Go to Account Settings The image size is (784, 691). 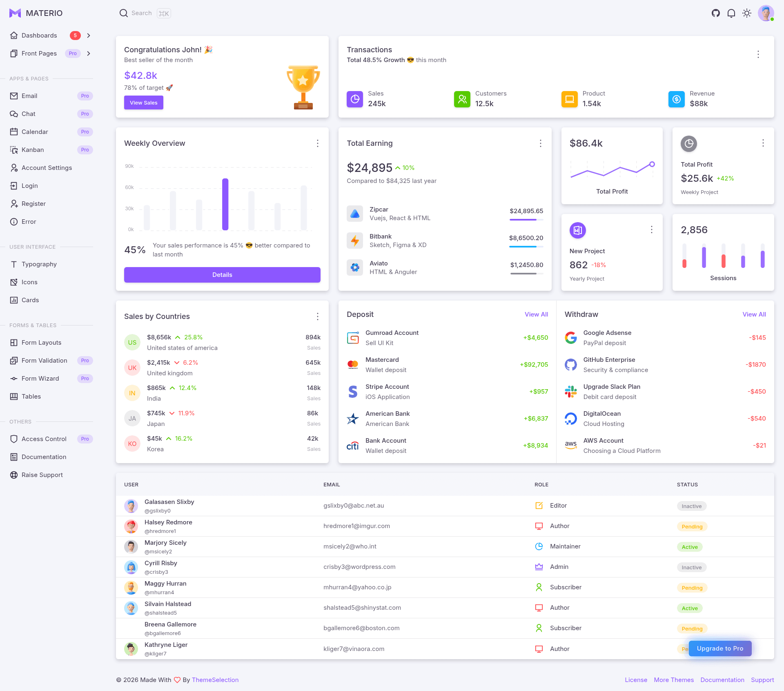pyautogui.click(x=51, y=168)
